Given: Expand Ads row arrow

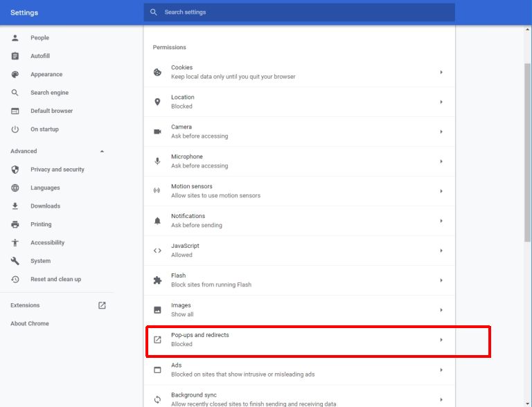Looking at the screenshot, I should click(441, 370).
